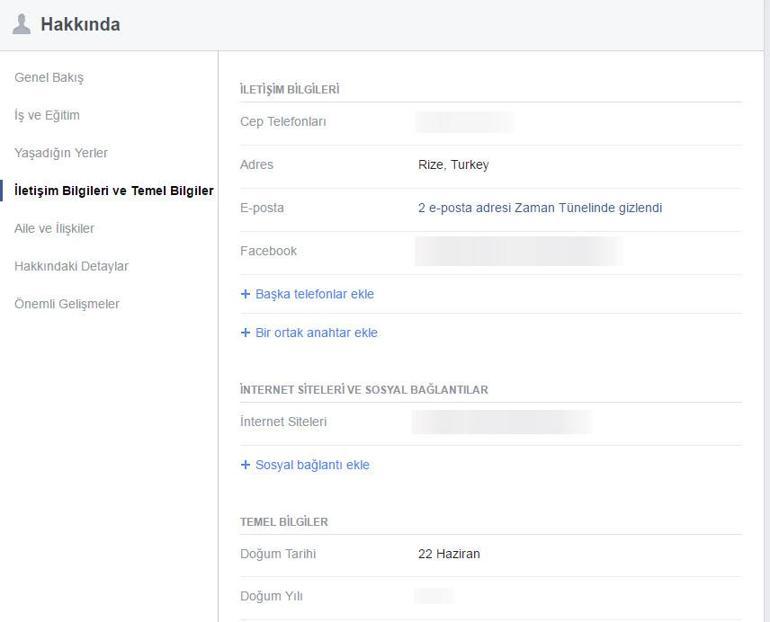Click the blurred İnternet Siteleri value

[x=501, y=422]
